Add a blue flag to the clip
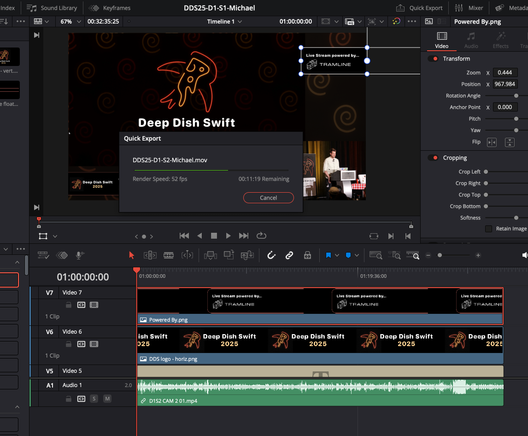The width and height of the screenshot is (528, 436). pos(328,255)
